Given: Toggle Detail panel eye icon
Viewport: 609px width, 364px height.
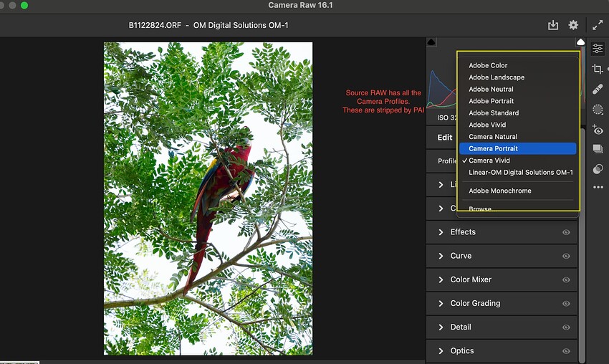Looking at the screenshot, I should [x=566, y=327].
